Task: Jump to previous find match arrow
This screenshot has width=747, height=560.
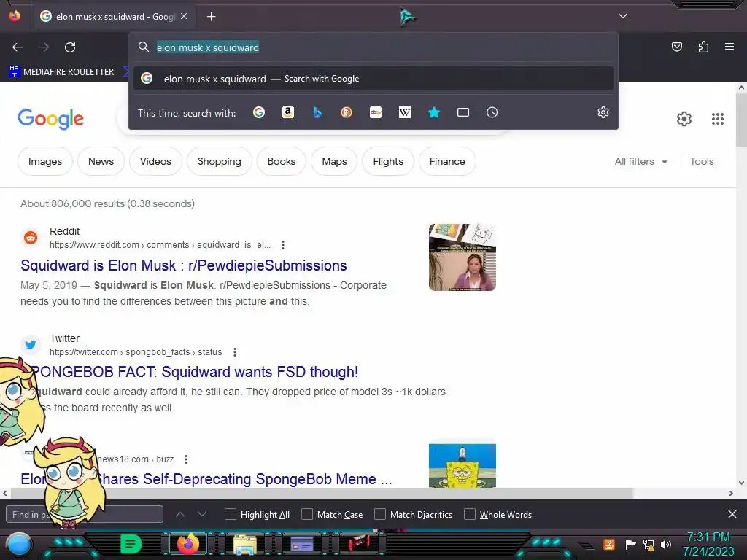Action: (x=180, y=514)
